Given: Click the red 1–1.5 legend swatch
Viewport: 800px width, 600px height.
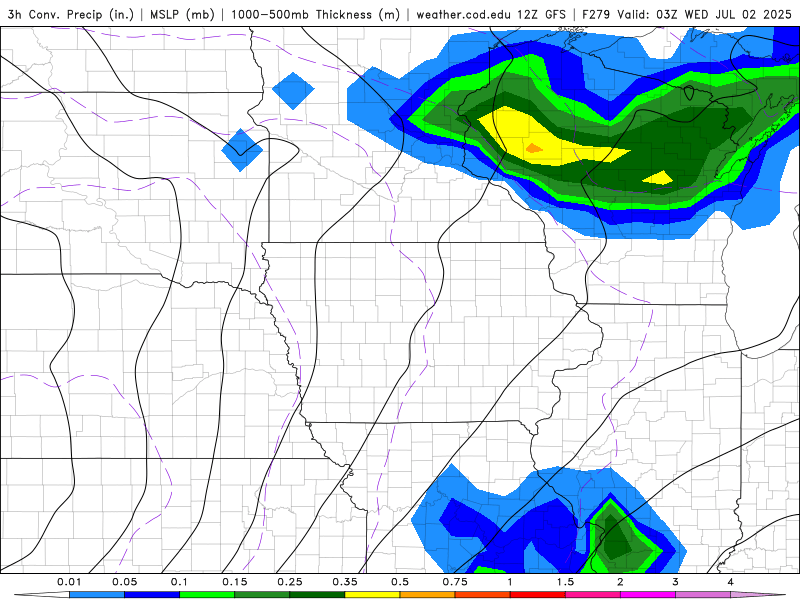Looking at the screenshot, I should tap(538, 595).
